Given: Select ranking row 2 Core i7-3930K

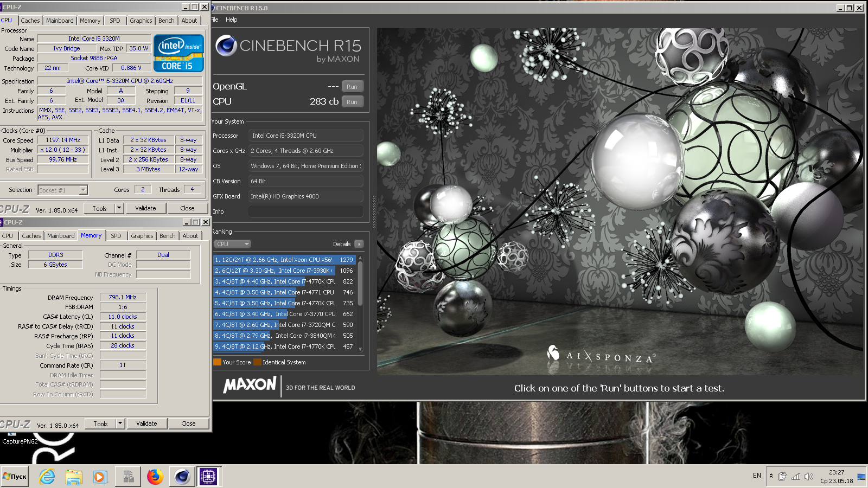Looking at the screenshot, I should pos(284,271).
